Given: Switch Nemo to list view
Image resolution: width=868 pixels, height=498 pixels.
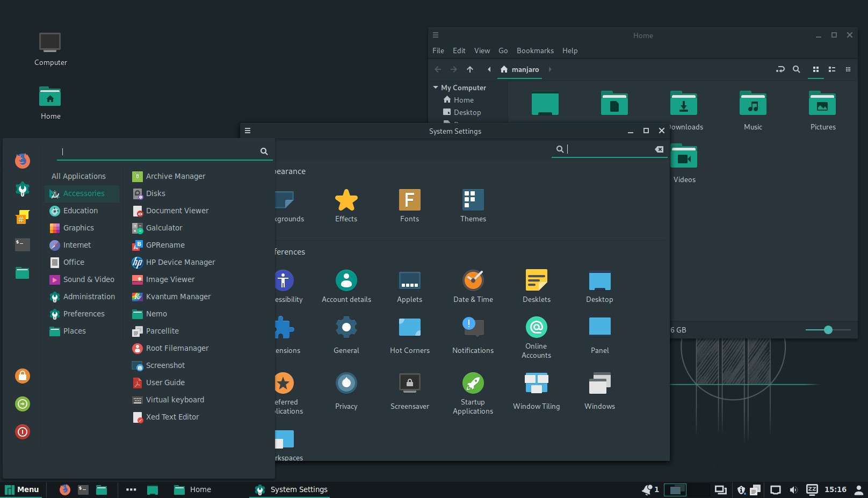Looking at the screenshot, I should pyautogui.click(x=832, y=69).
